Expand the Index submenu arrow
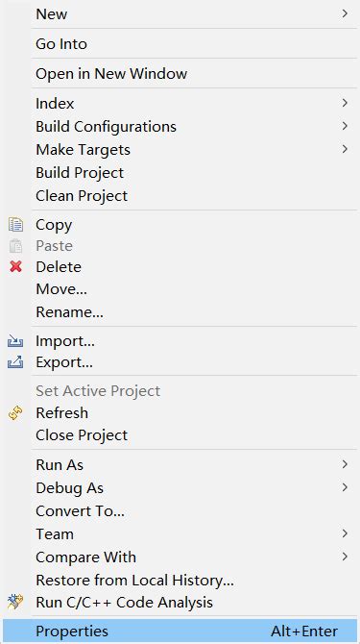 pos(345,103)
